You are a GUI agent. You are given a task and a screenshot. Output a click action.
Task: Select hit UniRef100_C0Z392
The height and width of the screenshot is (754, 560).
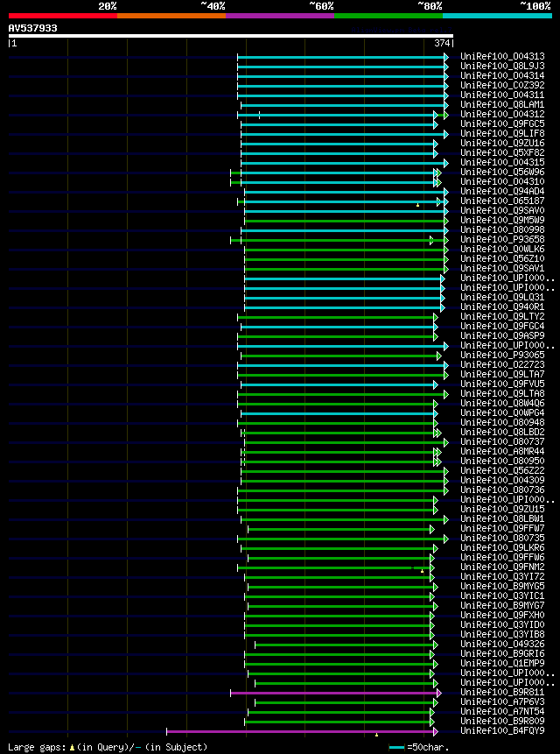pos(502,86)
